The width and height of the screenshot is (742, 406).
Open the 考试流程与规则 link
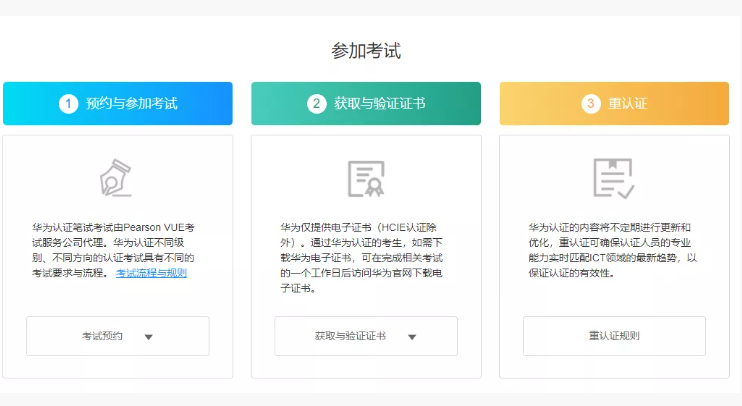tap(151, 273)
